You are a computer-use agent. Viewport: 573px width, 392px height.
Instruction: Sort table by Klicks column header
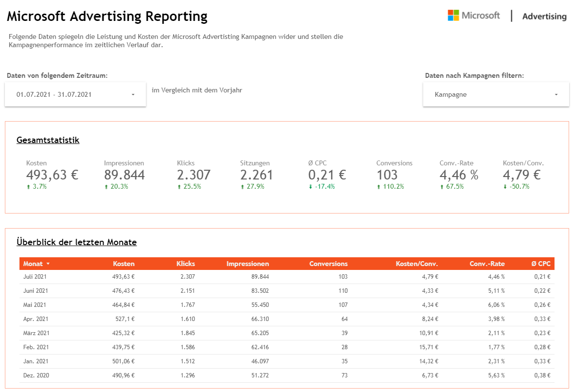coord(186,264)
